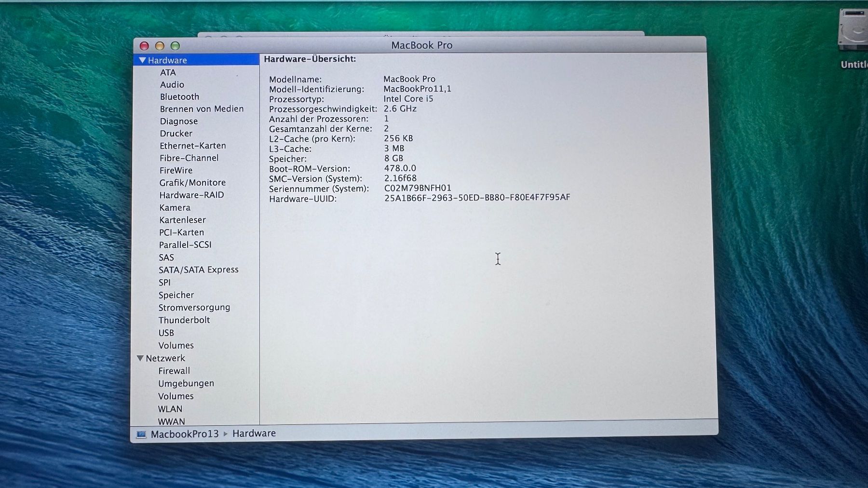The image size is (868, 488).
Task: Open the Bluetooth sidebar entry
Action: coord(179,97)
